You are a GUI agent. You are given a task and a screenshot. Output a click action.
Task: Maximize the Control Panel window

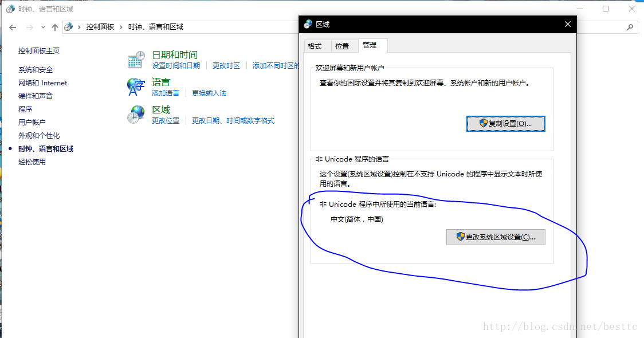click(x=606, y=9)
